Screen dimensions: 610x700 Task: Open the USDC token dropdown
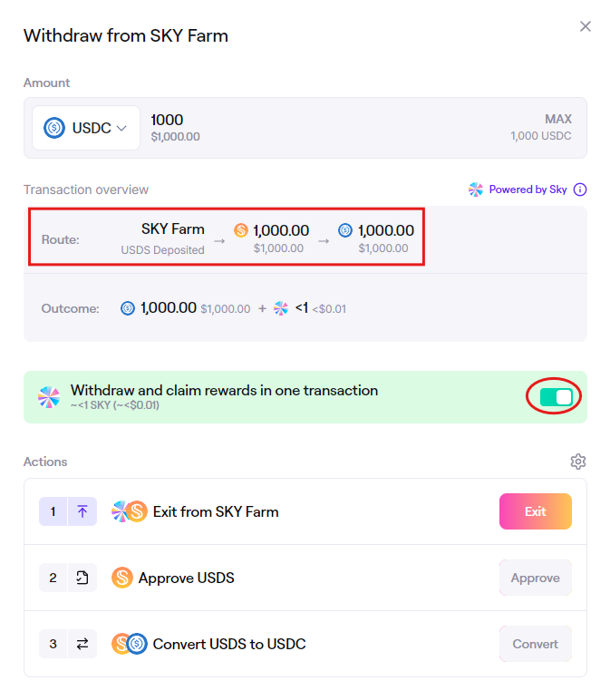tap(86, 128)
